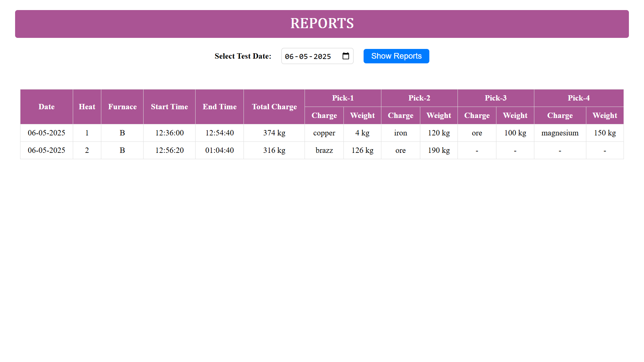Click the magnesium charge cell
Viewport: 644px width, 362px height.
pos(560,133)
